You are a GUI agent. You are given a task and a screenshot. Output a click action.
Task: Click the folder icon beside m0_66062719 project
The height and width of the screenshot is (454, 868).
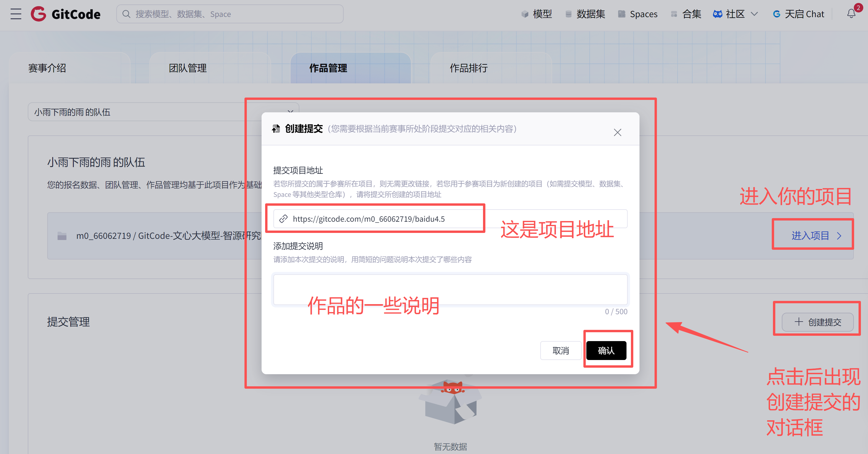[x=62, y=236]
